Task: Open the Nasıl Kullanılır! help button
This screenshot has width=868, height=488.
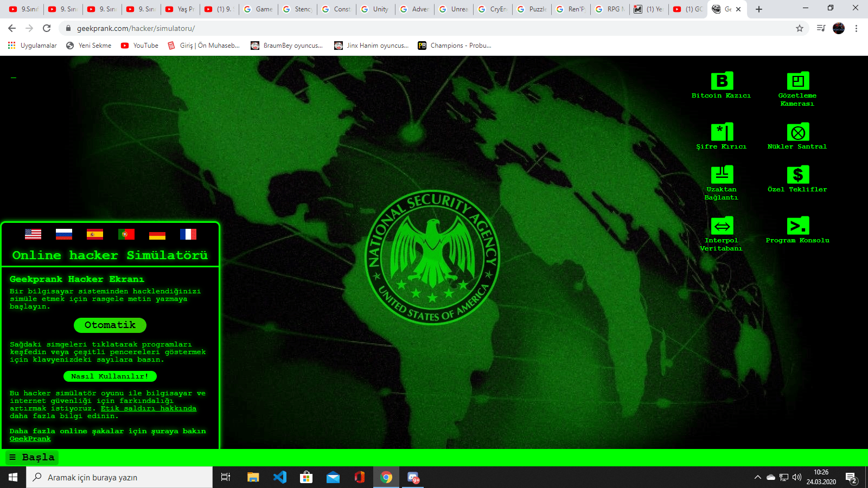Action: (x=110, y=376)
